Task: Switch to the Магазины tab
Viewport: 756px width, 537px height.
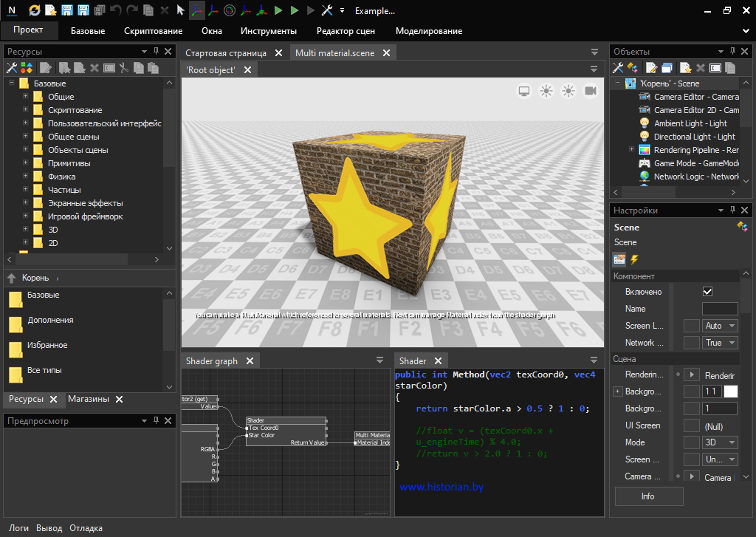Action: click(x=88, y=399)
